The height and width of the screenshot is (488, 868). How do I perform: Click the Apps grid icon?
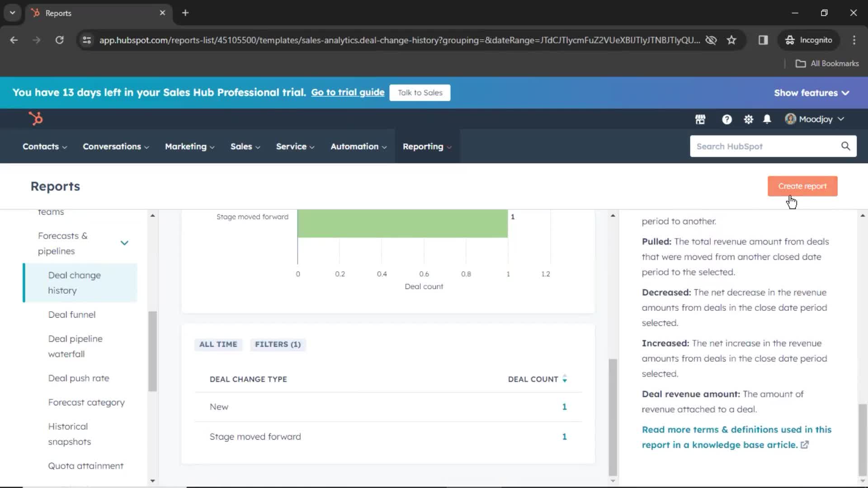tap(700, 118)
